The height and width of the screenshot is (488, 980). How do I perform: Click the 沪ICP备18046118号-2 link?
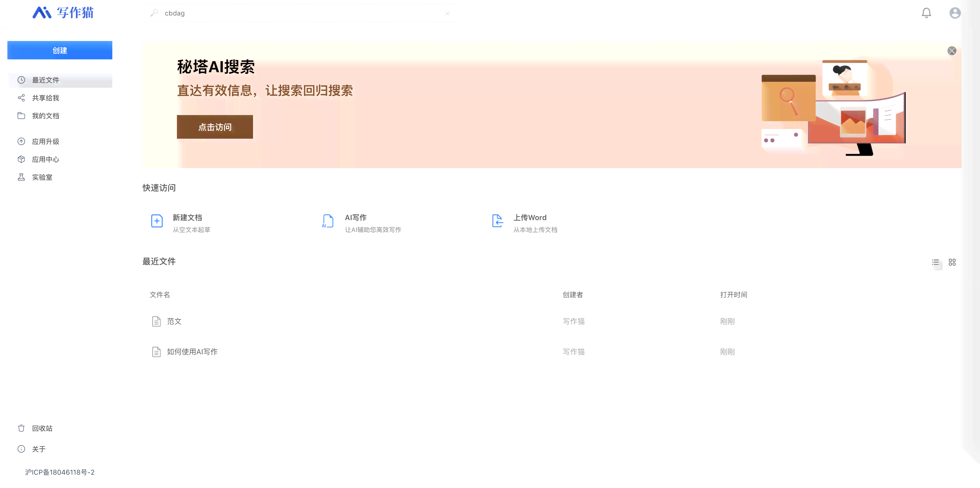tap(60, 473)
